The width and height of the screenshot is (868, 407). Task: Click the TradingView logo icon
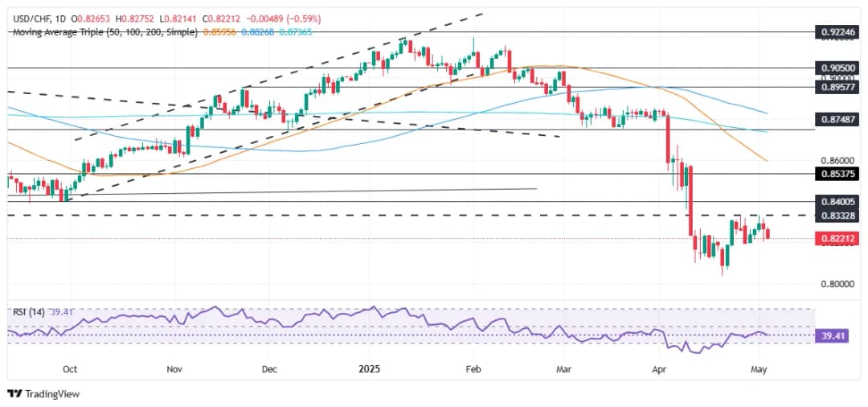[14, 393]
